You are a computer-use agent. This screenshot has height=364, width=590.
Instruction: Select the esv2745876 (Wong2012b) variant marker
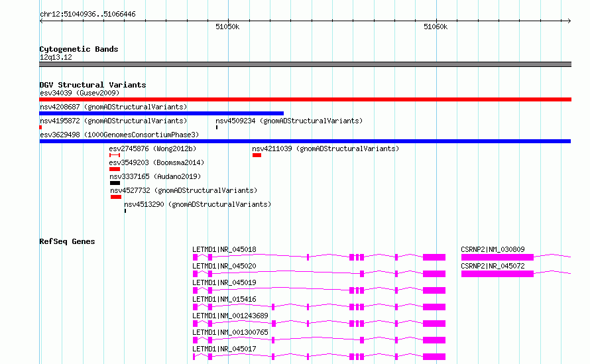115,155
